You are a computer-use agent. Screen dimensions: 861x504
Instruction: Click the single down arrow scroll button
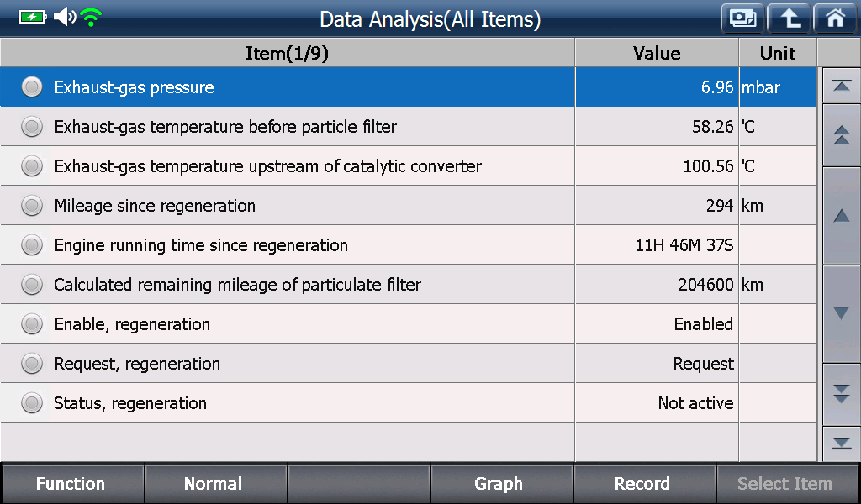pyautogui.click(x=841, y=313)
